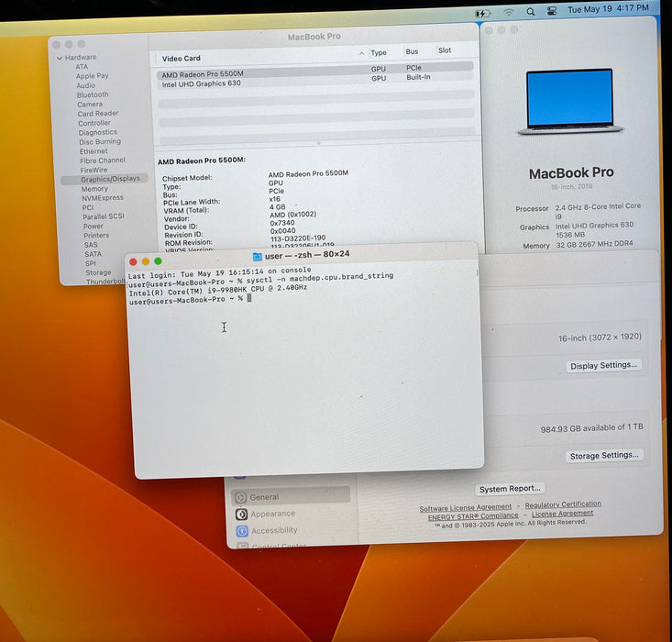Click the battery charging icon in menu bar
This screenshot has width=672, height=642.
click(483, 13)
